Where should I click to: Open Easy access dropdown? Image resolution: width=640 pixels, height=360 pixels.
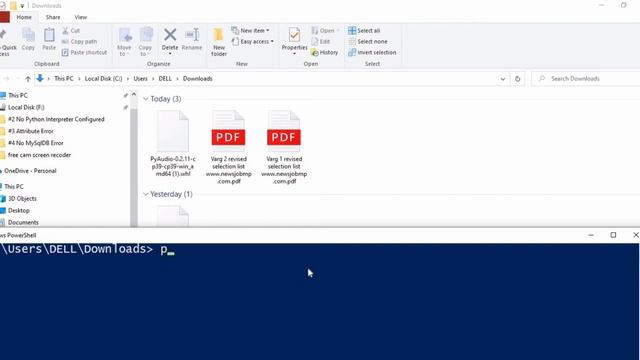click(253, 42)
